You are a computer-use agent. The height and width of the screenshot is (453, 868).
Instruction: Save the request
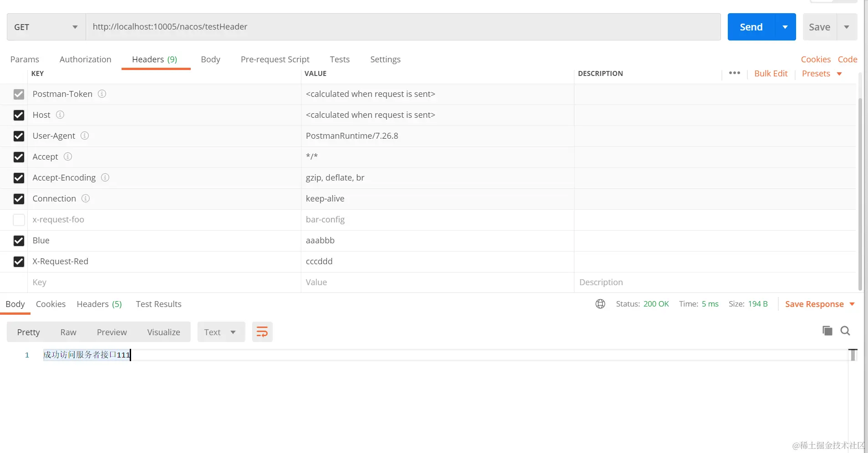[x=819, y=27]
